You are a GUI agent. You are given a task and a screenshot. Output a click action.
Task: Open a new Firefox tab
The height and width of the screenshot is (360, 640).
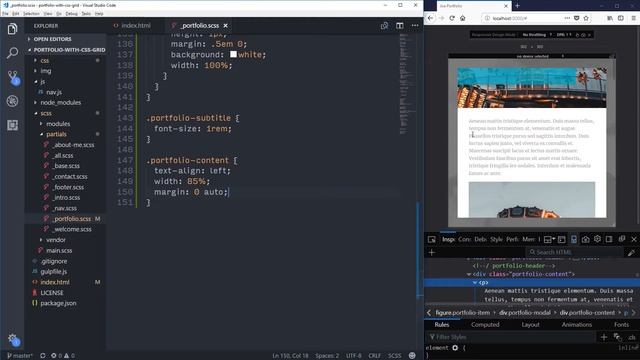coord(517,6)
